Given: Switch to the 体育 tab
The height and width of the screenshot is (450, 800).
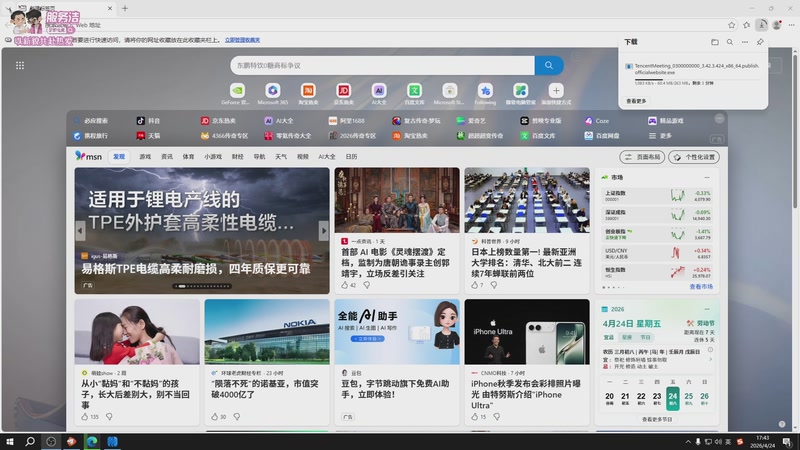Looking at the screenshot, I should tap(188, 157).
